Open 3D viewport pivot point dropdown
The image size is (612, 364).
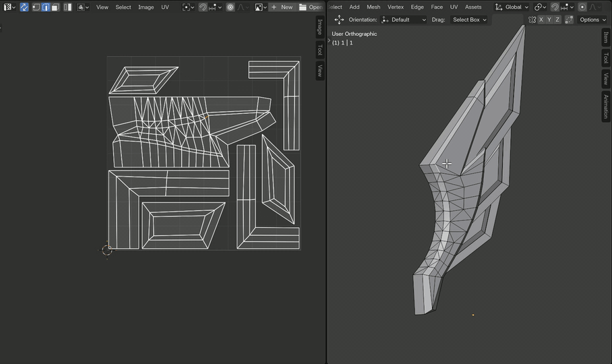[x=540, y=7]
